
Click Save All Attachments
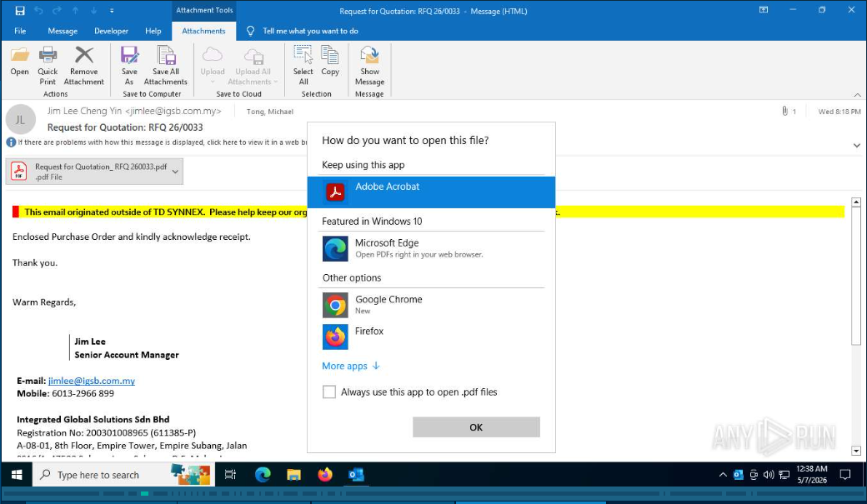pyautogui.click(x=166, y=65)
